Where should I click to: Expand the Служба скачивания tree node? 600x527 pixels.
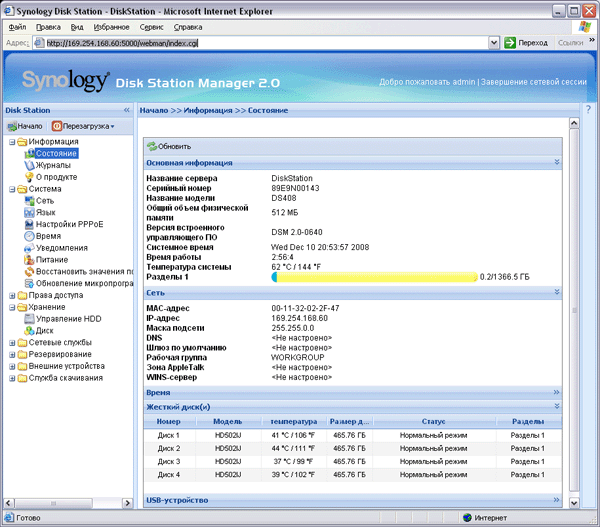[x=12, y=379]
